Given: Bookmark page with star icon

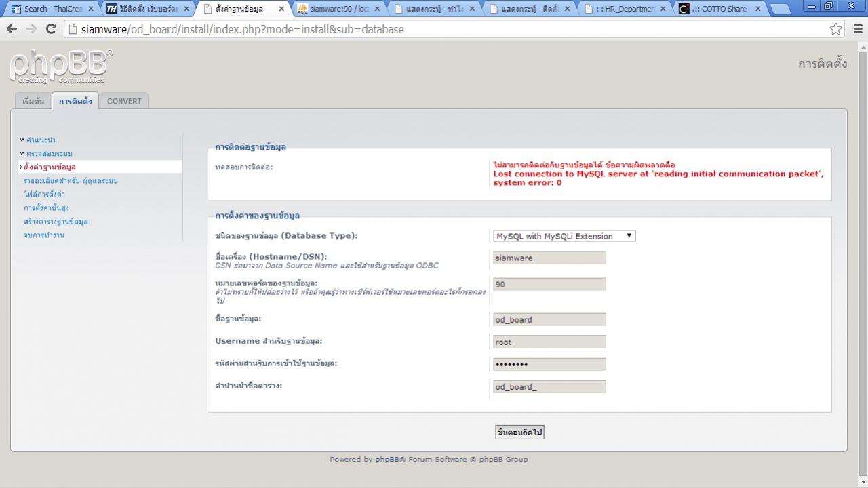Looking at the screenshot, I should pos(835,29).
